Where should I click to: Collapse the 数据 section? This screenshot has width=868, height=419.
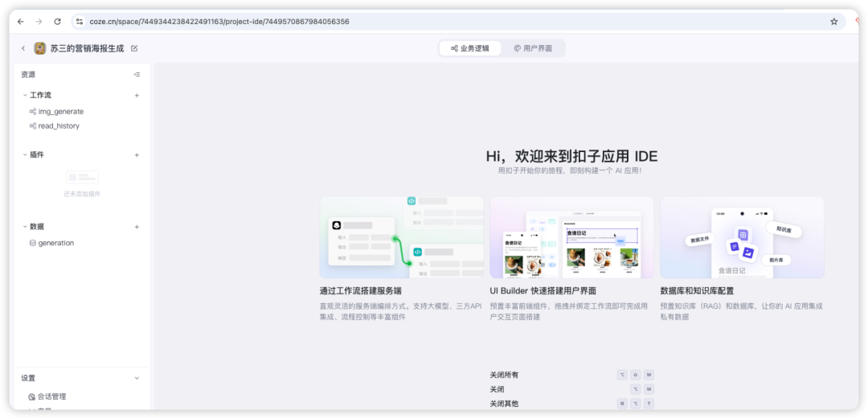click(25, 227)
